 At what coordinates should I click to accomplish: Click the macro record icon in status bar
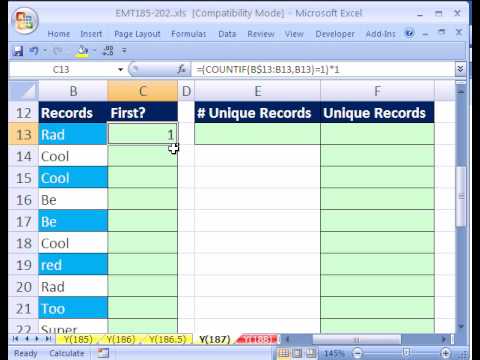pyautogui.click(x=103, y=353)
